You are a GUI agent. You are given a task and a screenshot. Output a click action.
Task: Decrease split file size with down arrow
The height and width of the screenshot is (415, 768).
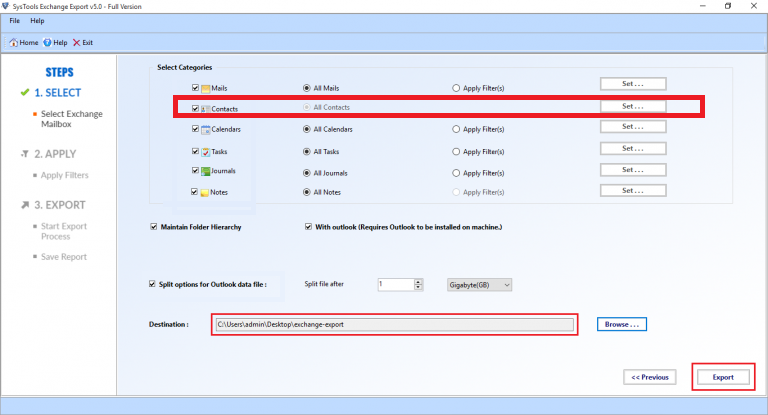click(x=418, y=288)
